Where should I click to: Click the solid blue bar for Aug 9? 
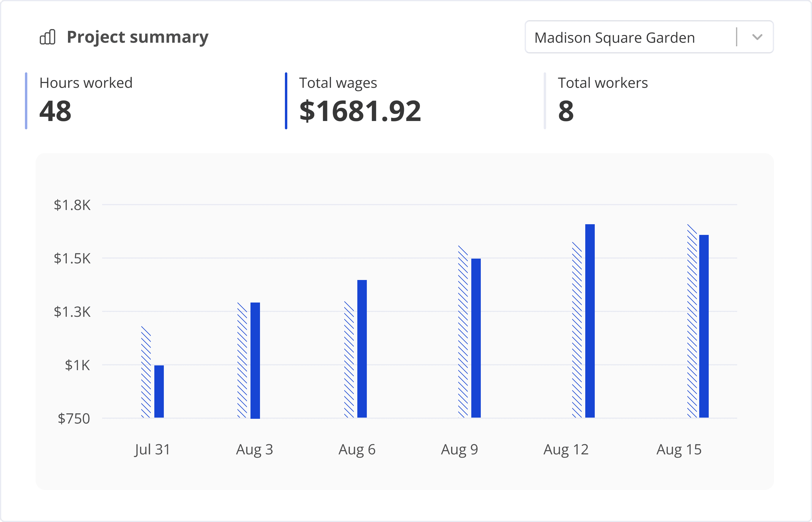point(476,338)
